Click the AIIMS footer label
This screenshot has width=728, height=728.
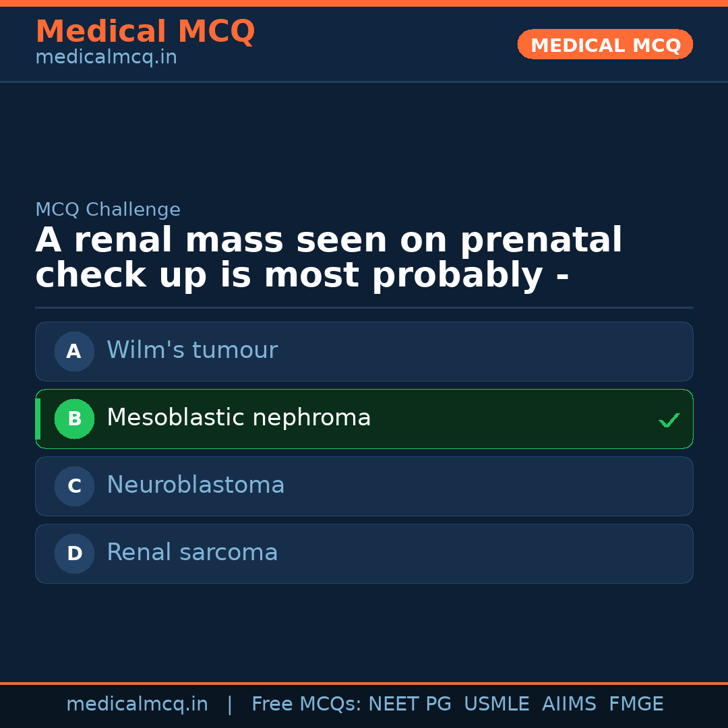569,704
